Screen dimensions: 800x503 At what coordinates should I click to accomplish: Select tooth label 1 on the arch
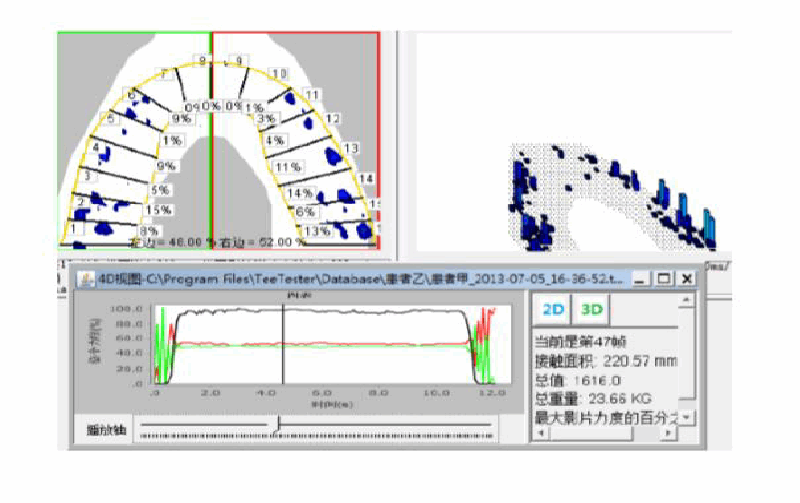[72, 229]
